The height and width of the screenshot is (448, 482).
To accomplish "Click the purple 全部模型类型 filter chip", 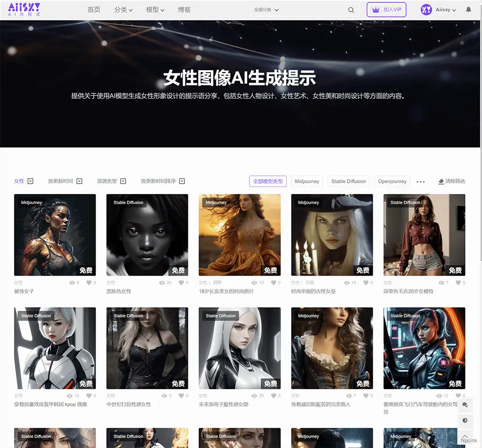I will (267, 181).
